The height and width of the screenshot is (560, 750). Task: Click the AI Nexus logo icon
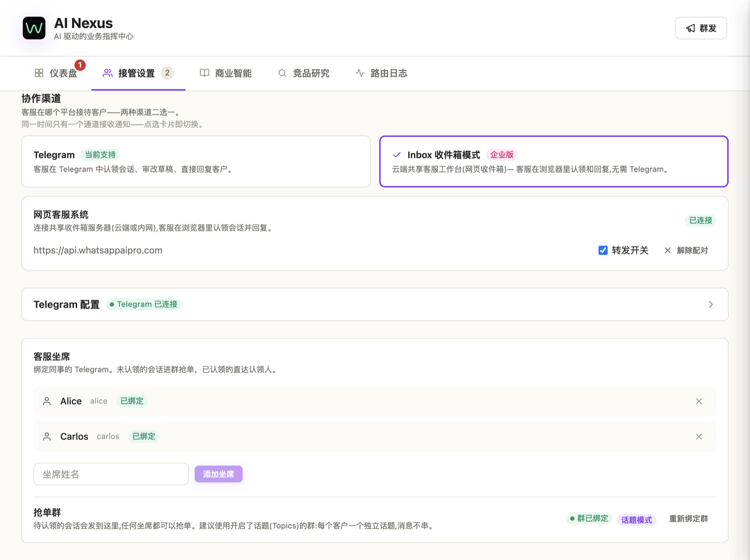pyautogui.click(x=34, y=28)
